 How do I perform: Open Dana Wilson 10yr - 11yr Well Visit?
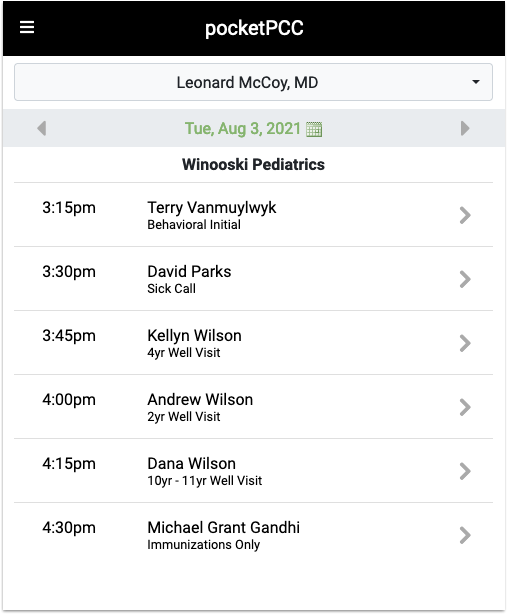click(x=253, y=471)
